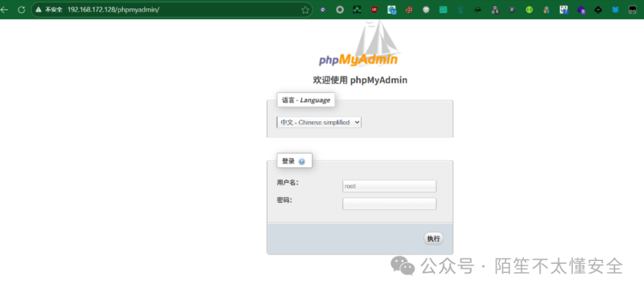Click the browser back arrow
Image resolution: width=644 pixels, height=292 pixels.
click(5, 10)
